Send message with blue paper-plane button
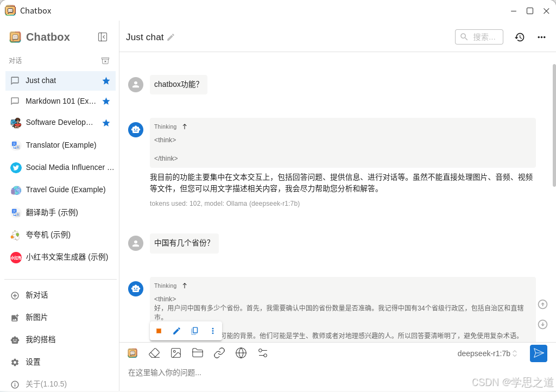This screenshot has height=392, width=556. pos(538,353)
